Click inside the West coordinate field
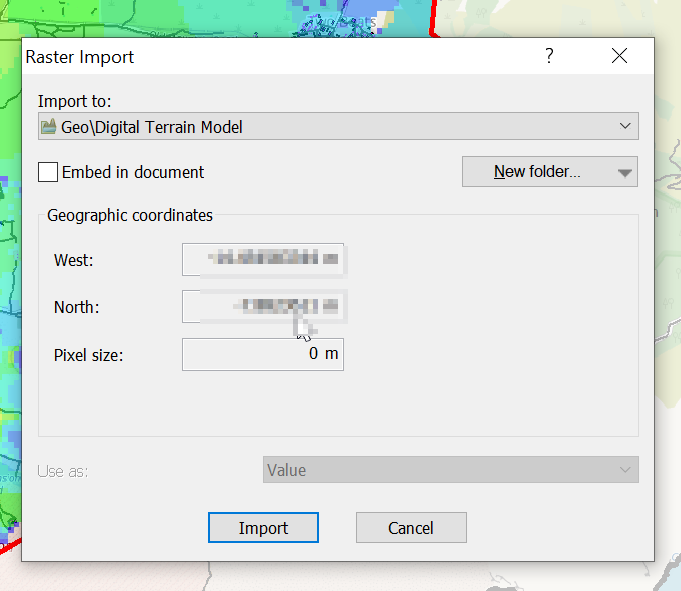Viewport: 681px width, 591px height. 262,260
